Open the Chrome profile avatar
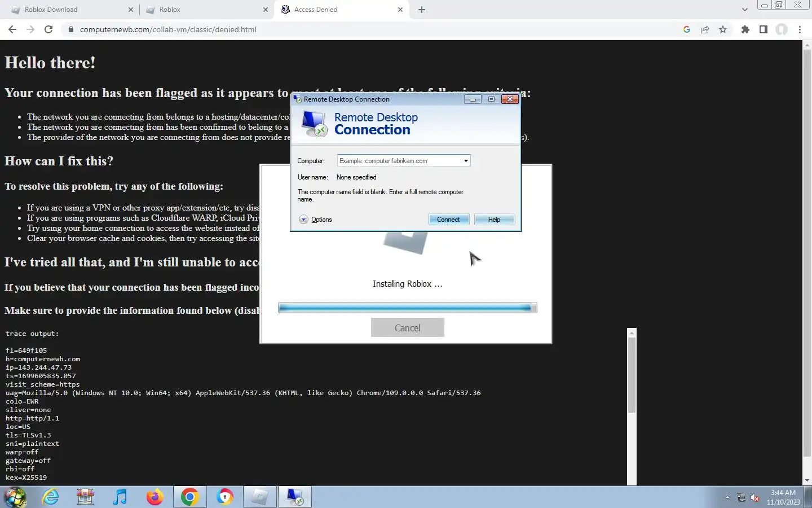The height and width of the screenshot is (508, 812). pos(782,29)
